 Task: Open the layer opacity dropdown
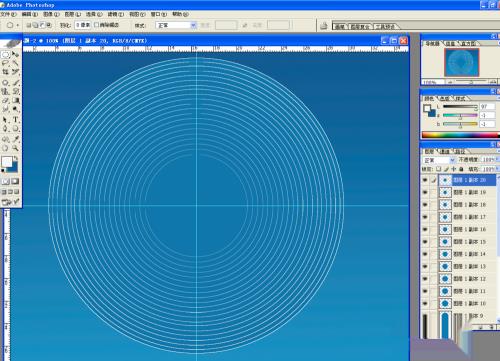pos(497,160)
